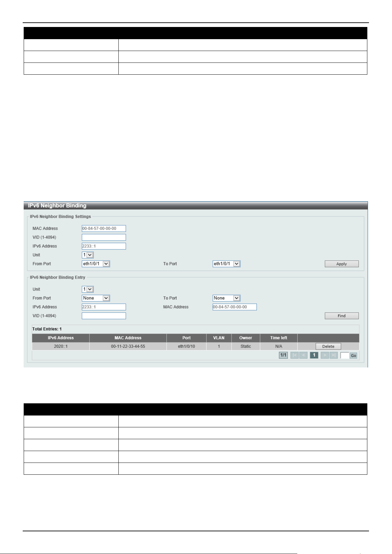Click the page number input box

[345, 355]
